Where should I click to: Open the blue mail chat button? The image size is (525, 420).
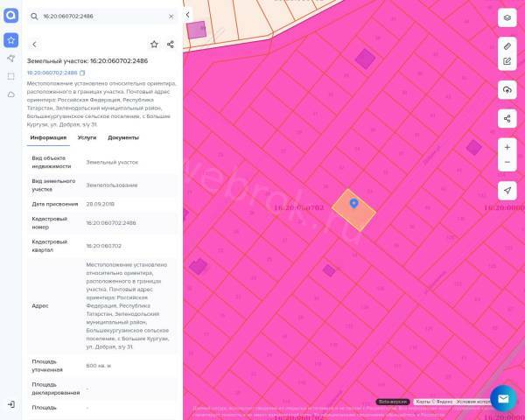tap(503, 399)
